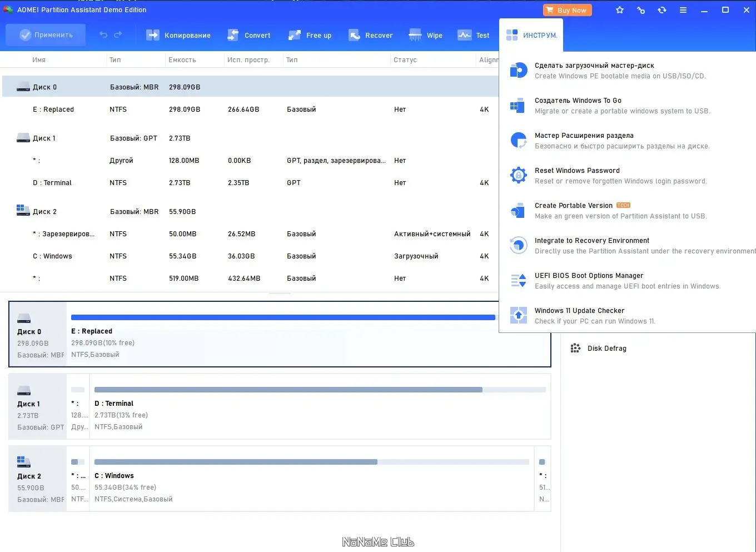The width and height of the screenshot is (756, 552).
Task: Click the Диск 0 drive icon in table
Action: click(x=23, y=87)
